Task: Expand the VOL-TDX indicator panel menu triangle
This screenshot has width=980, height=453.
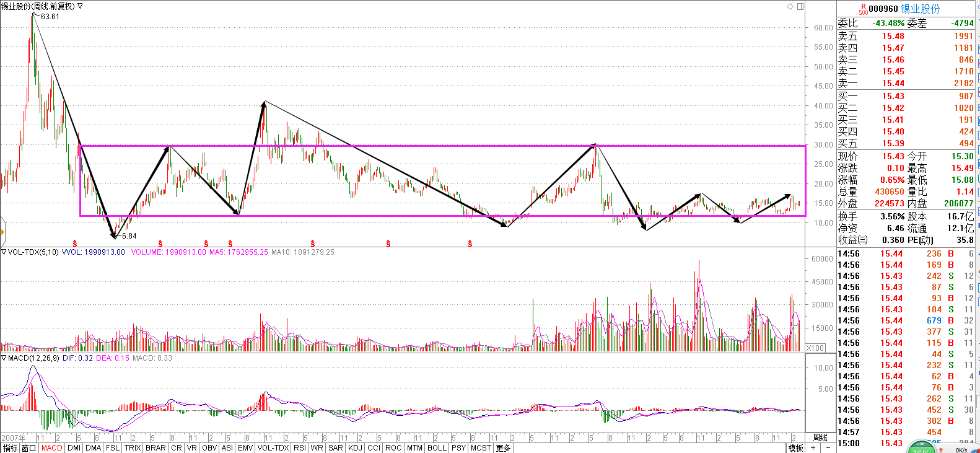Action: pos(4,252)
